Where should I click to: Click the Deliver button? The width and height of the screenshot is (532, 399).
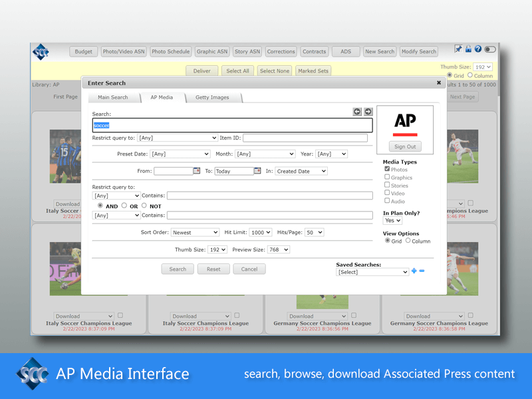202,71
